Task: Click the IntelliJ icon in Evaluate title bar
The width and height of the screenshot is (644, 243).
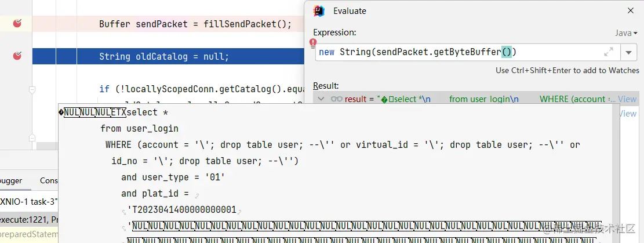Action: point(319,11)
